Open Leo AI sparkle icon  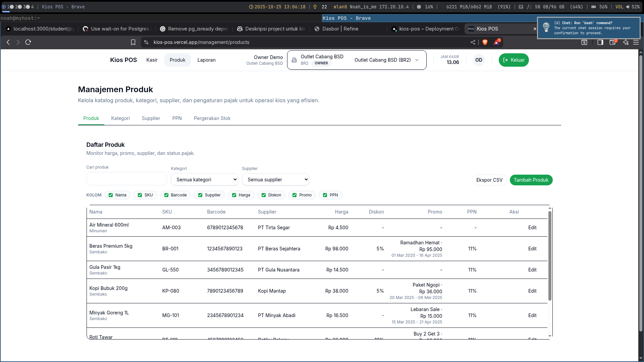(x=626, y=42)
